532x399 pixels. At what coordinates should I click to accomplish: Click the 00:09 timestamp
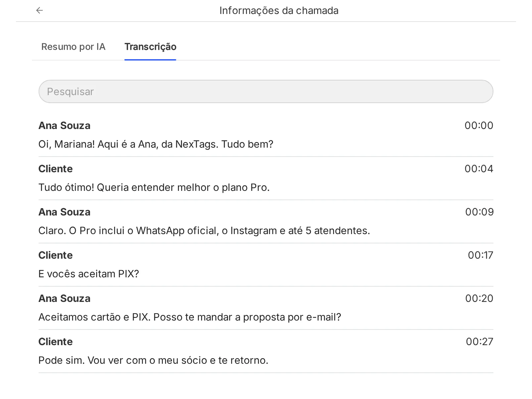click(479, 212)
